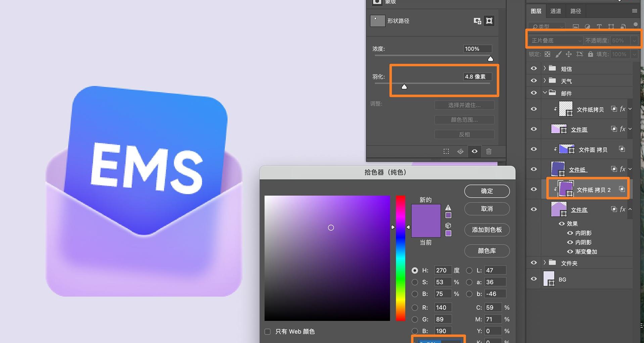Click the Lock position move icon
Screen dimensions: 644x343
pyautogui.click(x=569, y=54)
